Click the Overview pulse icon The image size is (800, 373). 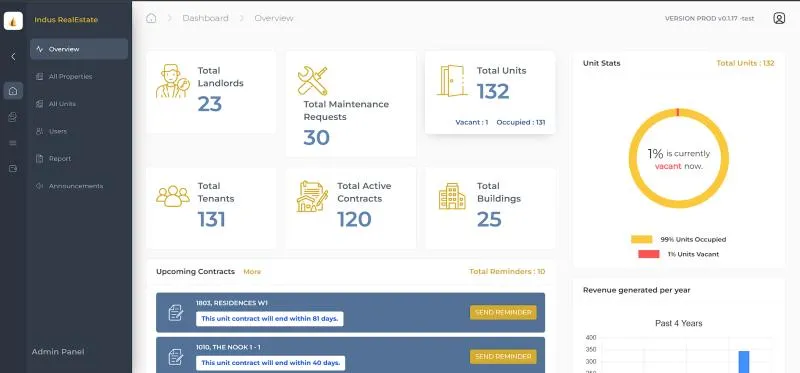tap(39, 49)
